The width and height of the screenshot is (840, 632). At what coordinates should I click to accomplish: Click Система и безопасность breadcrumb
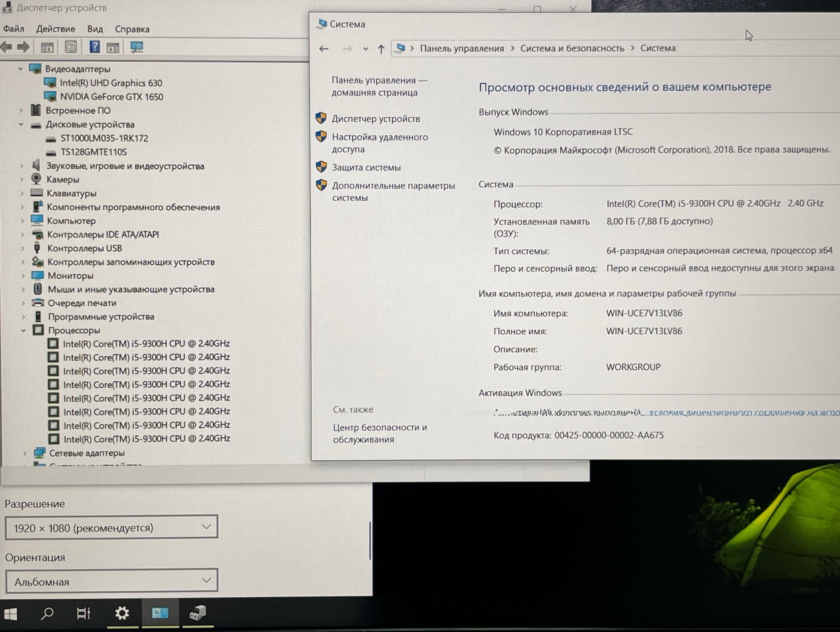click(x=572, y=48)
